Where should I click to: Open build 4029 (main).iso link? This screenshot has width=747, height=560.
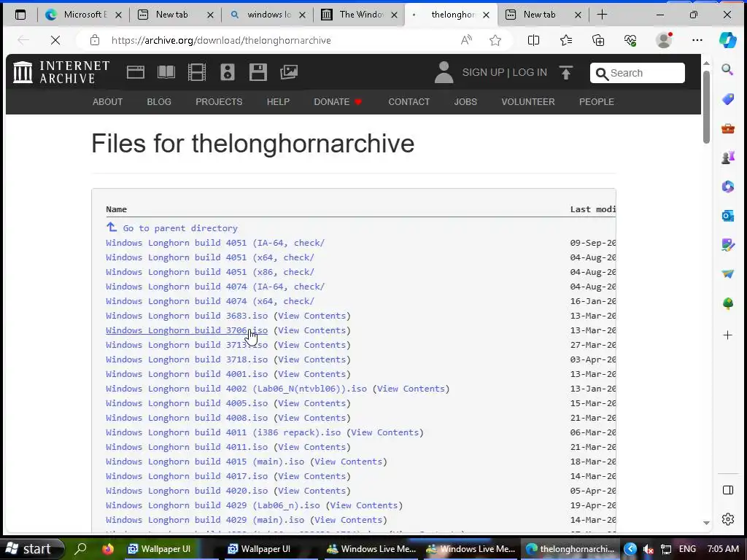pyautogui.click(x=205, y=520)
